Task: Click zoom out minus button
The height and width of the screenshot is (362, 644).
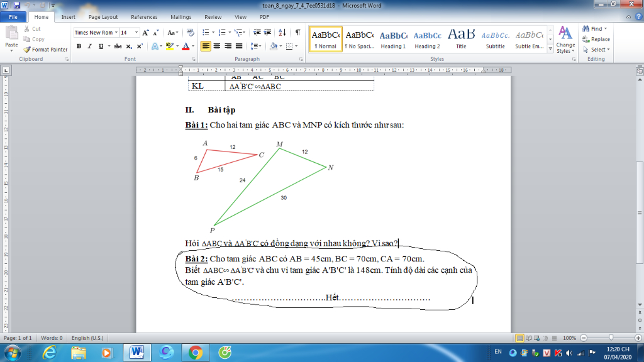Action: (x=584, y=338)
